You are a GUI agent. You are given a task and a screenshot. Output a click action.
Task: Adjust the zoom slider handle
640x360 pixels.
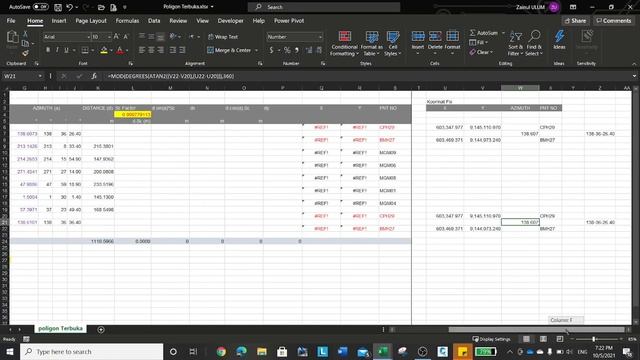tap(594, 339)
